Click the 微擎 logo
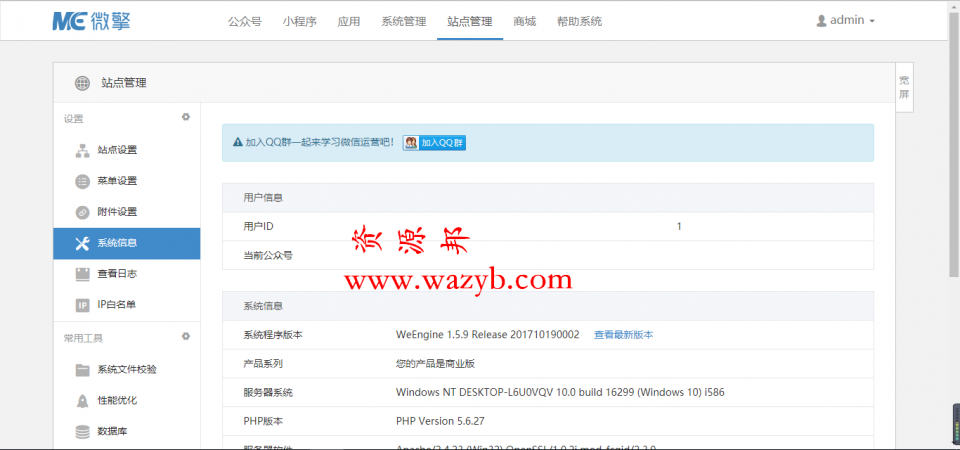The width and height of the screenshot is (960, 450). pyautogui.click(x=91, y=21)
